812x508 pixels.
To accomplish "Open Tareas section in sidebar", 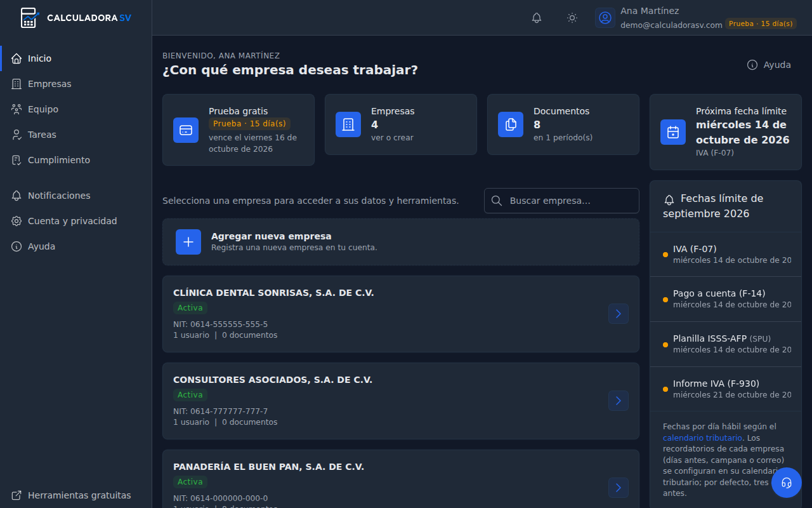I will 76,135.
